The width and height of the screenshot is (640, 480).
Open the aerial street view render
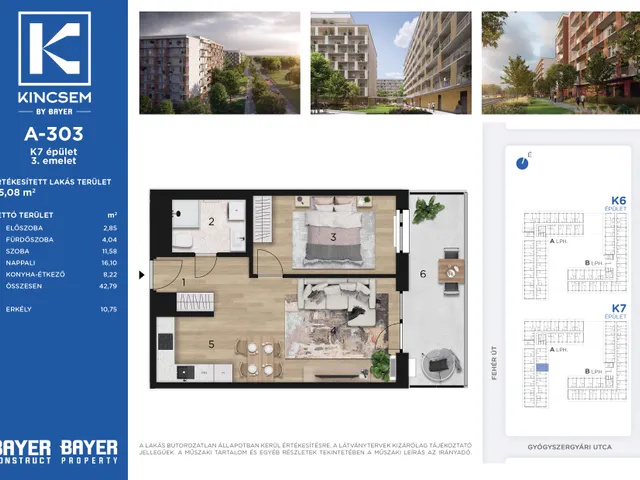pyautogui.click(x=220, y=62)
